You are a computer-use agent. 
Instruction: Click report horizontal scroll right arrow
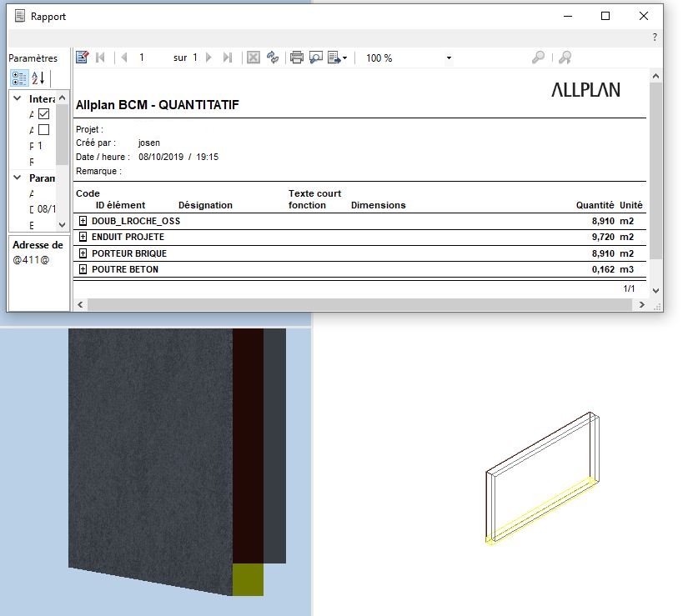tap(642, 304)
